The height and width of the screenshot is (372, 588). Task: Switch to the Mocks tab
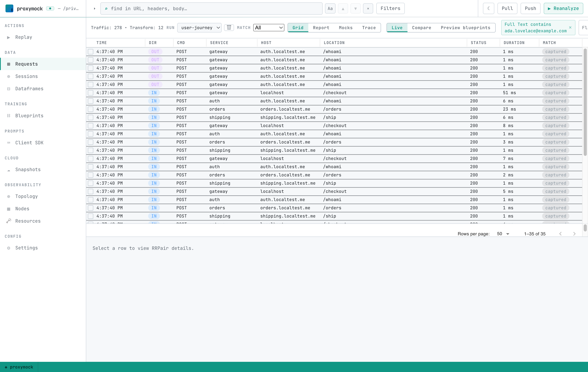coord(346,28)
